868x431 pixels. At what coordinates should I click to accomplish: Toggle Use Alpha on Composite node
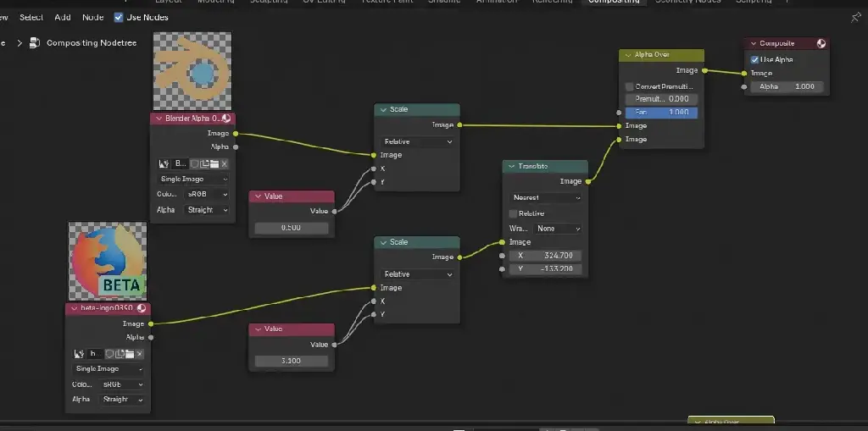click(754, 59)
